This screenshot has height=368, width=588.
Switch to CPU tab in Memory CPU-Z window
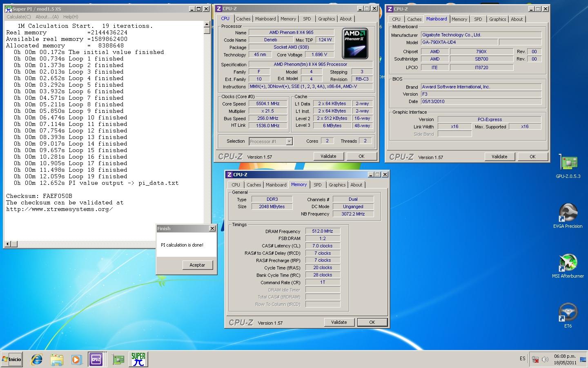tap(236, 185)
